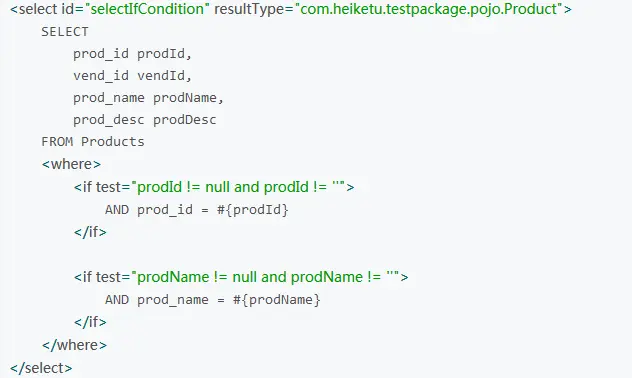
Task: Click the vend_id vendId column line
Action: (x=132, y=75)
